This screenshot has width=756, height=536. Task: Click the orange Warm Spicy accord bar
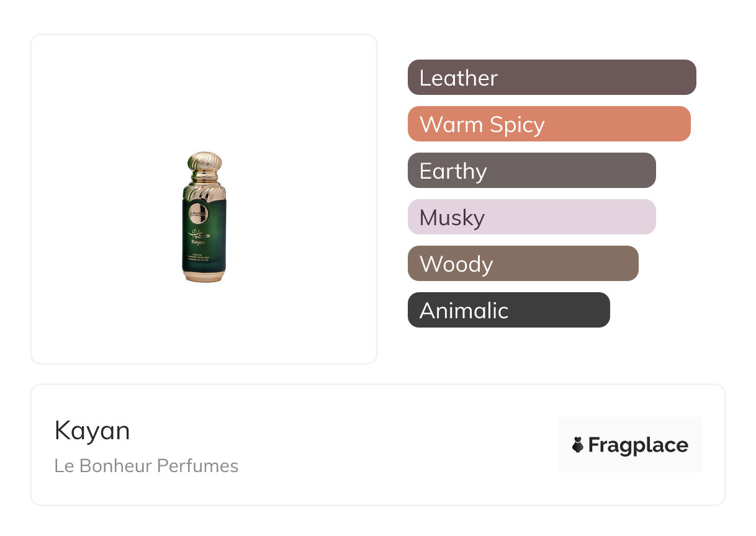pyautogui.click(x=549, y=124)
